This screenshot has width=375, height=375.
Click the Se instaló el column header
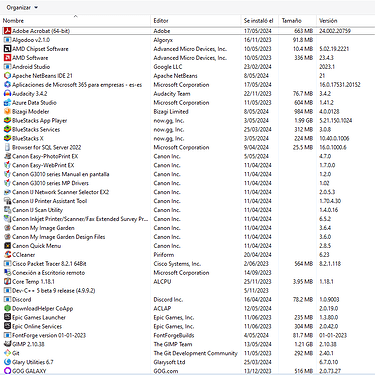pyautogui.click(x=260, y=21)
